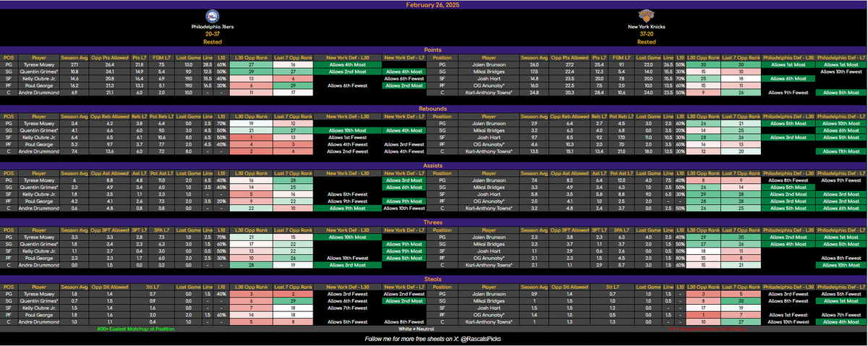Viewport: 868px width, 346px height.
Task: Click the New York Knicks team logo
Action: 646,17
